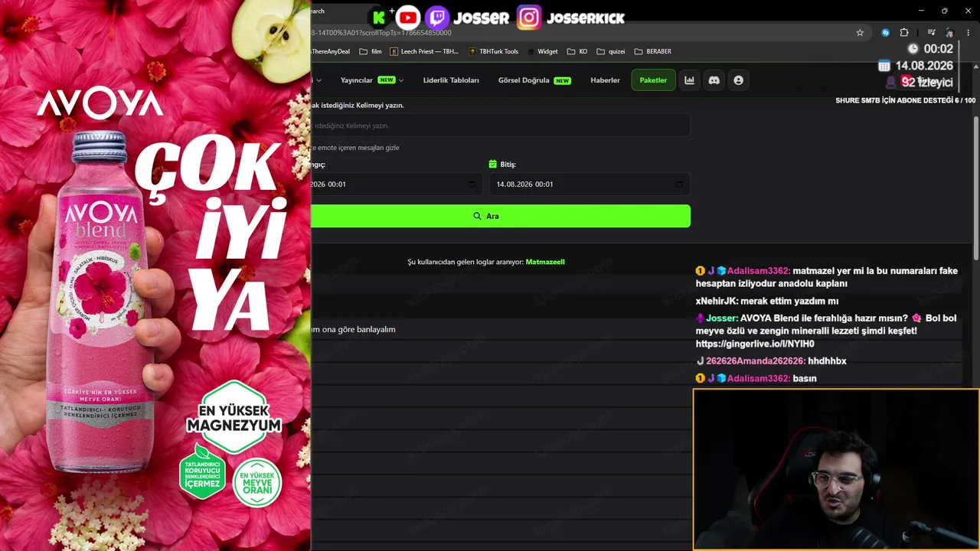
Task: Click the green Paketler button
Action: (x=653, y=80)
